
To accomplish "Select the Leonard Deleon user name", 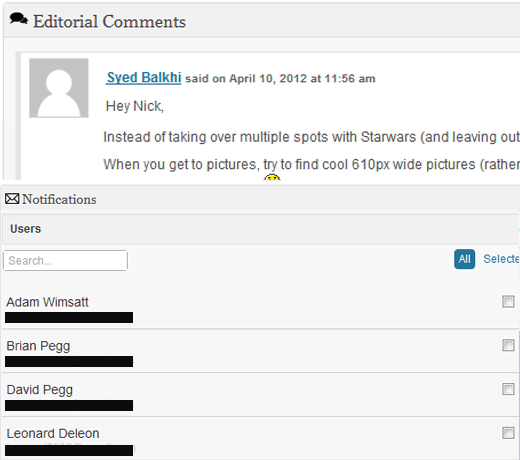I will tap(53, 433).
